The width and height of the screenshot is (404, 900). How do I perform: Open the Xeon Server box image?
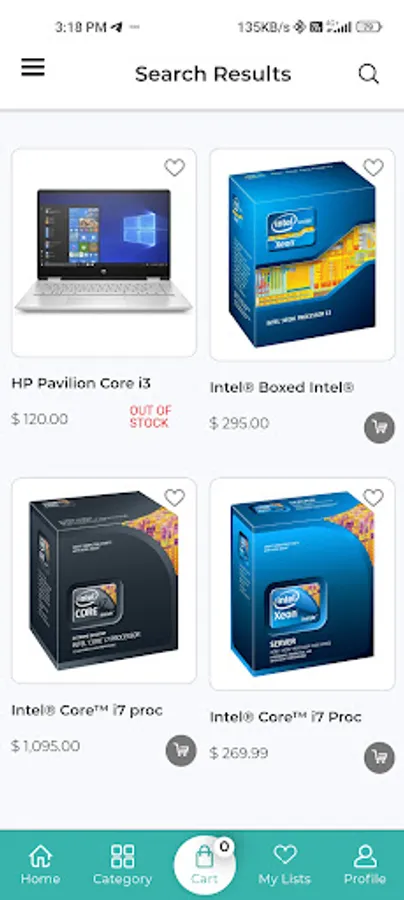pos(302,584)
